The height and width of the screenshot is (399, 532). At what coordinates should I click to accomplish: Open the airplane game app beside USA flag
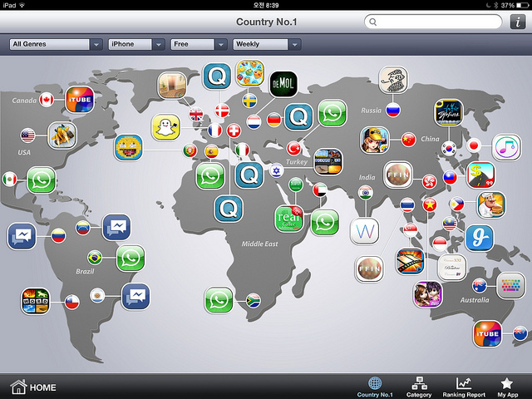coord(62,135)
